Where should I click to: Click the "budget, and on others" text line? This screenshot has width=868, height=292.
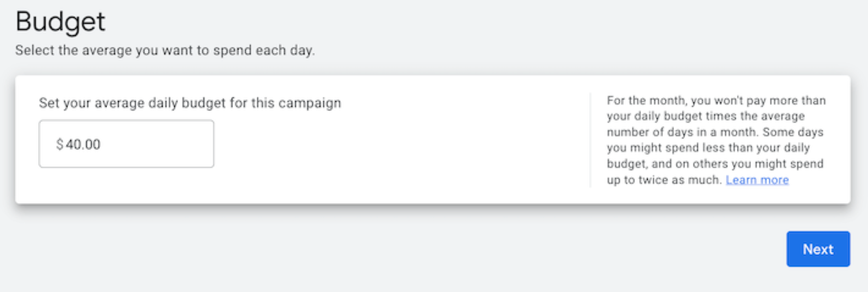tap(715, 163)
